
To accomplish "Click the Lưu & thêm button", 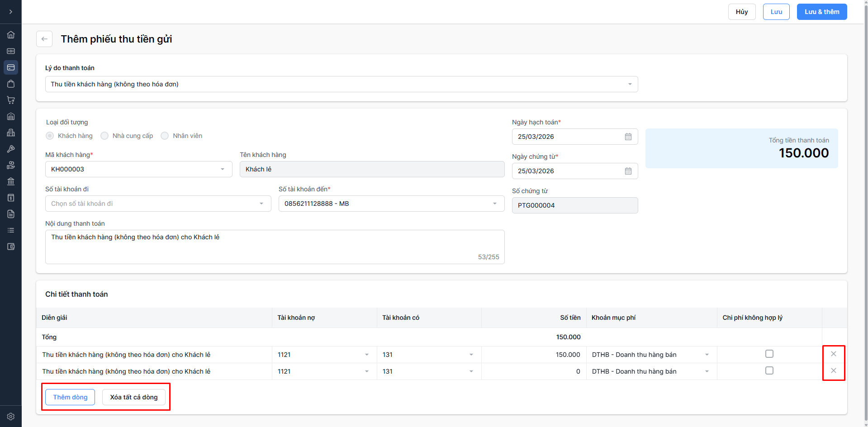I will pos(821,12).
